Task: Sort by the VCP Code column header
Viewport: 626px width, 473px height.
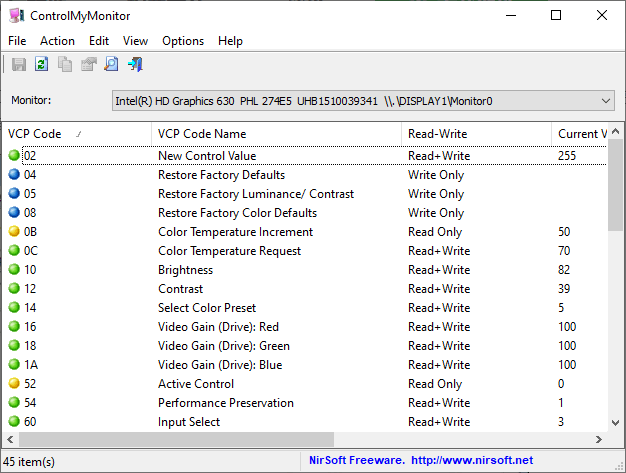Action: tap(40, 134)
